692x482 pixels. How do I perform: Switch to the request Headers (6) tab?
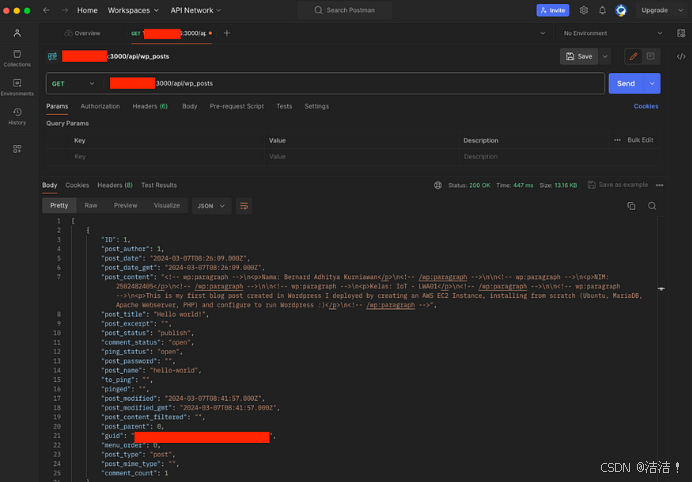click(x=150, y=106)
